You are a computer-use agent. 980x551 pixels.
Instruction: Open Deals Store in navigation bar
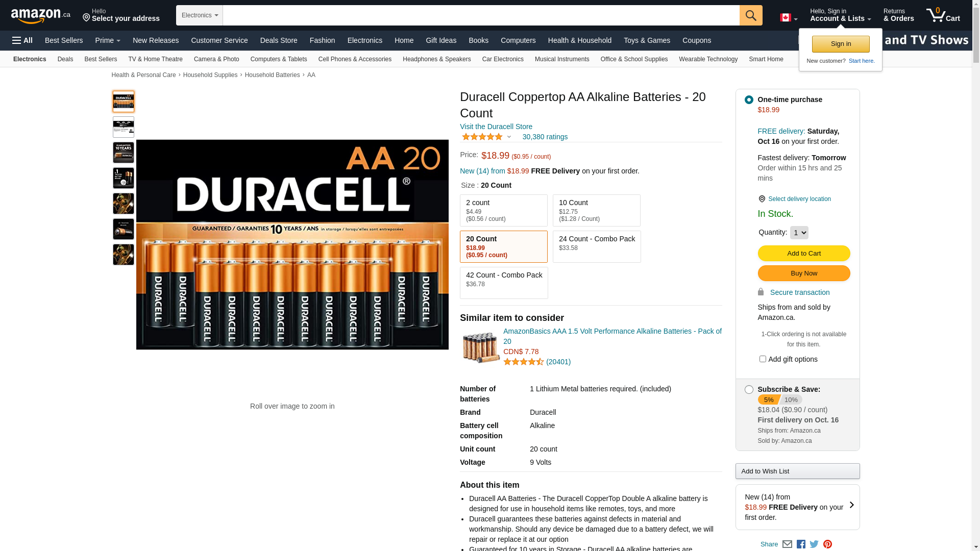279,40
